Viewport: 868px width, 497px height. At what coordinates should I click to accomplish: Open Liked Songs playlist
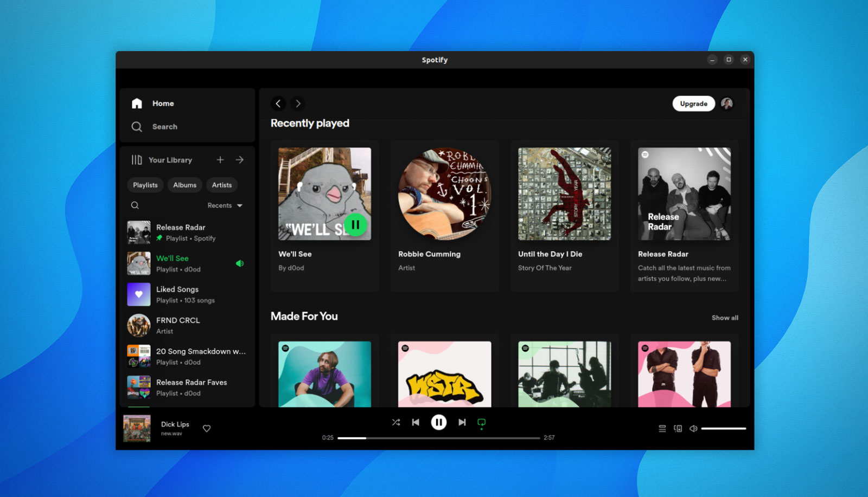pyautogui.click(x=187, y=294)
